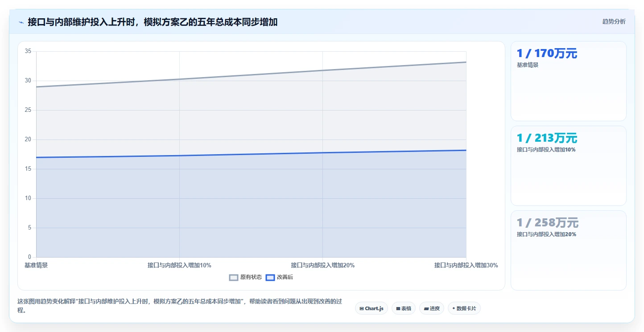Screen dimensions: 644x332
Task: Click the y-axis label 25
Action: 28,110
